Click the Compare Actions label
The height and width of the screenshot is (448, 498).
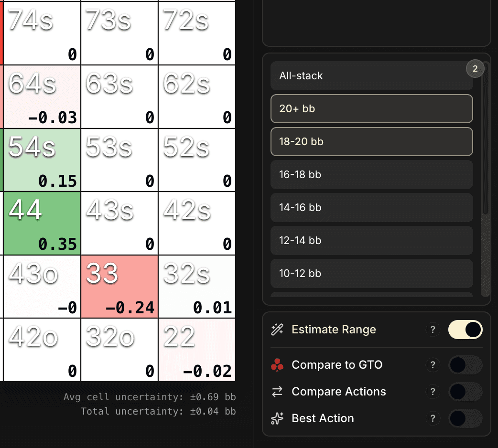[x=338, y=392]
